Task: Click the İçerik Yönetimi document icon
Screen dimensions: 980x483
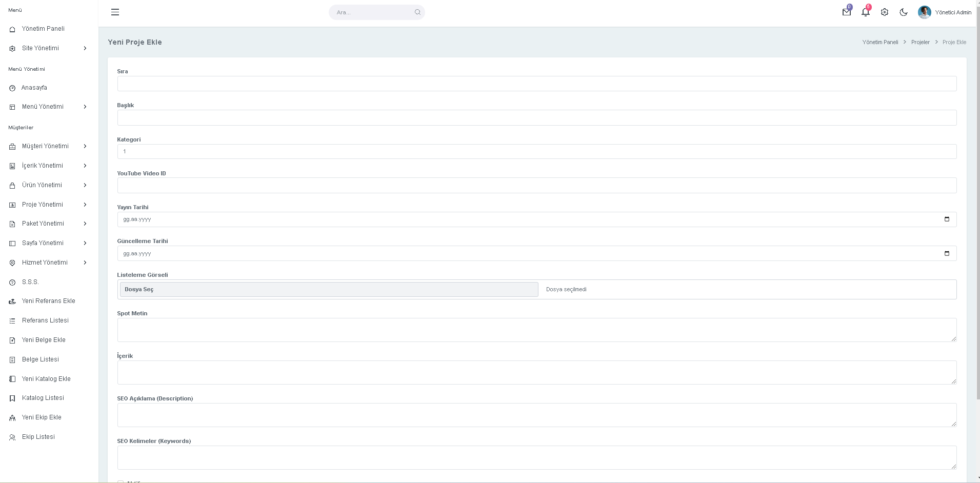Action: (12, 166)
